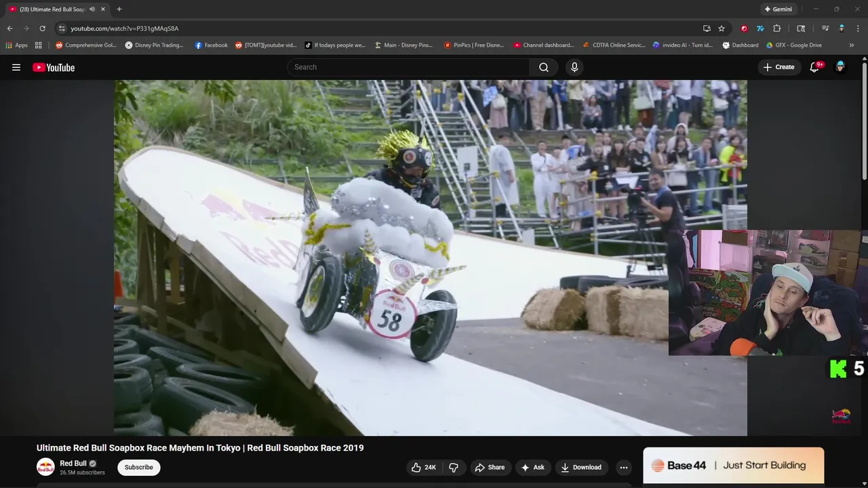The image size is (868, 488).
Task: Download the video
Action: click(x=581, y=467)
